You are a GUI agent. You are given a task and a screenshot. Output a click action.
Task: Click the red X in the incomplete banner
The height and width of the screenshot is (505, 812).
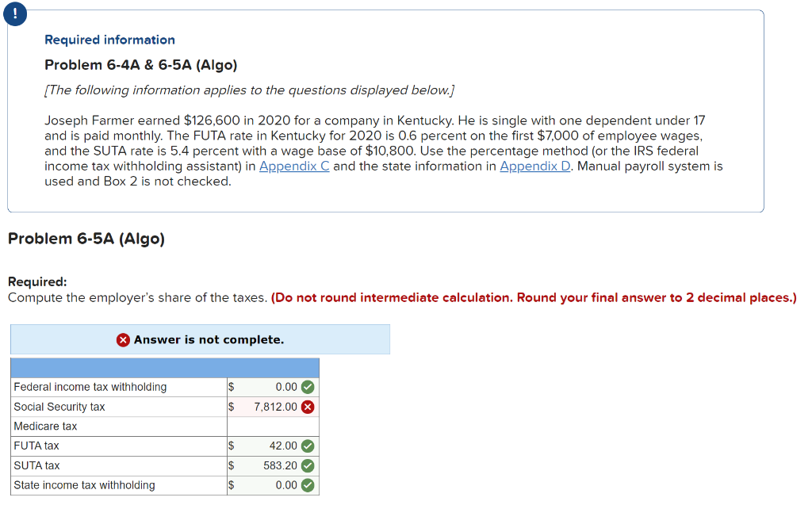124,339
